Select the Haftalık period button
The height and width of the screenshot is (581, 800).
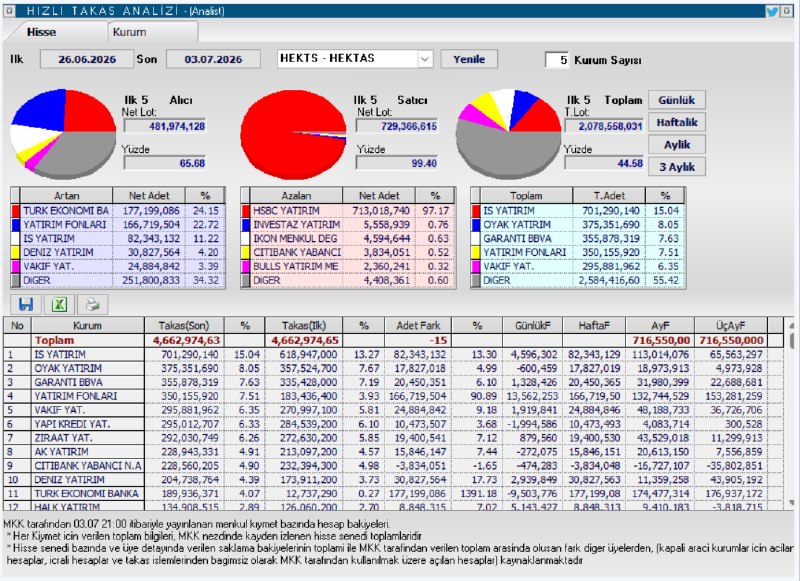click(677, 122)
